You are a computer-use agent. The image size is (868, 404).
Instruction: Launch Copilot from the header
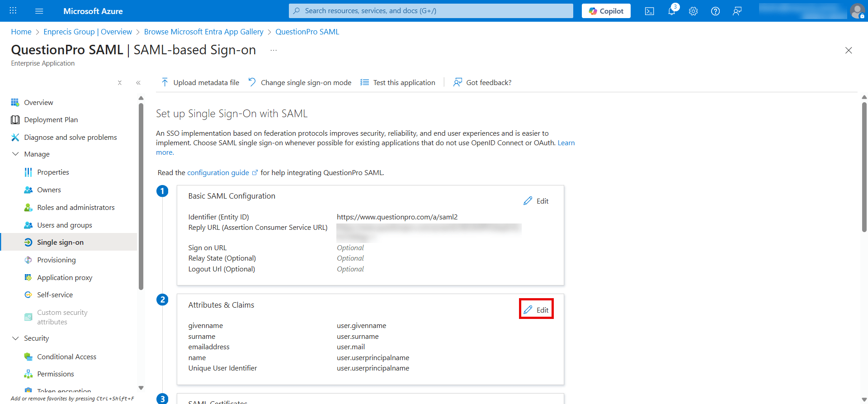[x=606, y=11]
